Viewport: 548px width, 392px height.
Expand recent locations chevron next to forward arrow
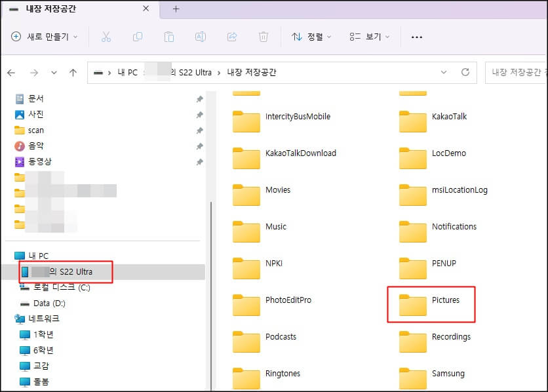coord(54,73)
